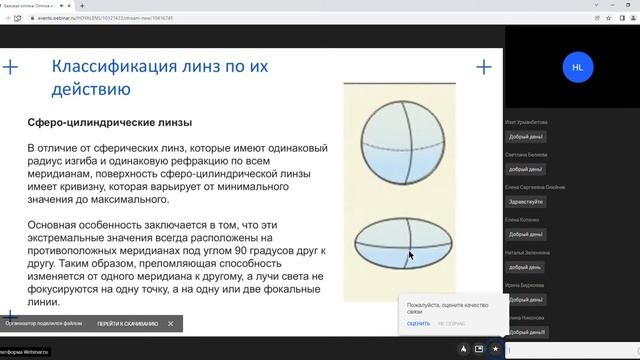View site info lock icon
640x360 pixels.
[x=32, y=18]
